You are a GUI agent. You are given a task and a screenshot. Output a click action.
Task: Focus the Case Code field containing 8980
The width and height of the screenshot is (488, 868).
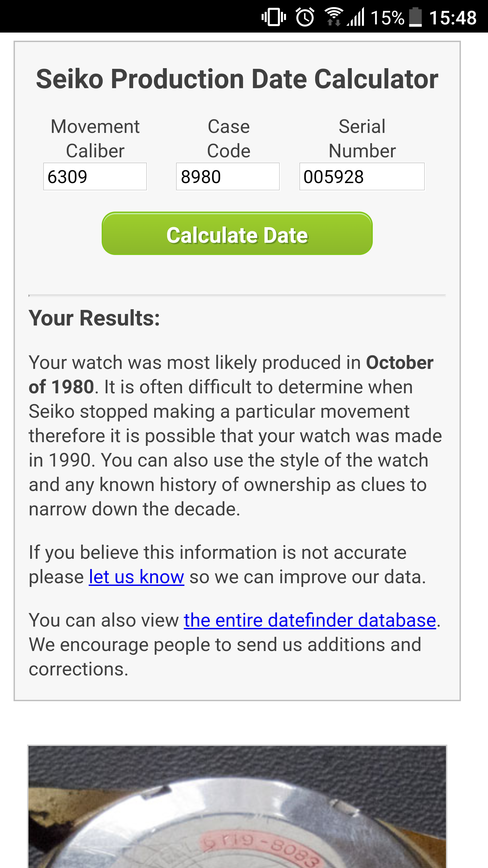228,177
